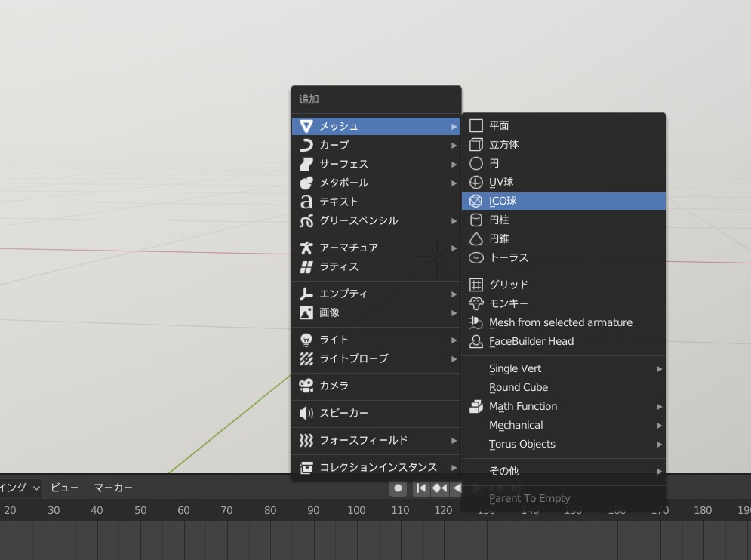Image resolution: width=751 pixels, height=560 pixels.
Task: Play the animation in reverse
Action: click(x=457, y=488)
